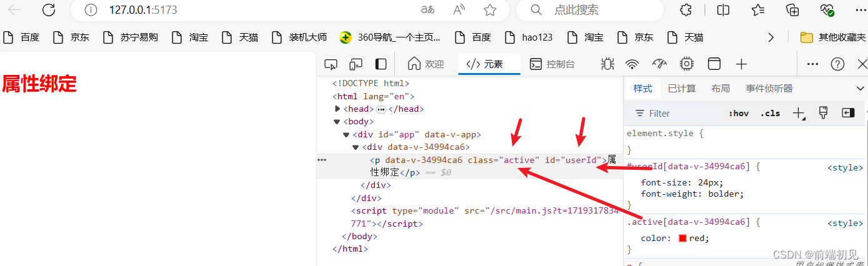Image resolution: width=868 pixels, height=266 pixels.
Task: Open the browser extensions puzzle icon
Action: tap(686, 10)
